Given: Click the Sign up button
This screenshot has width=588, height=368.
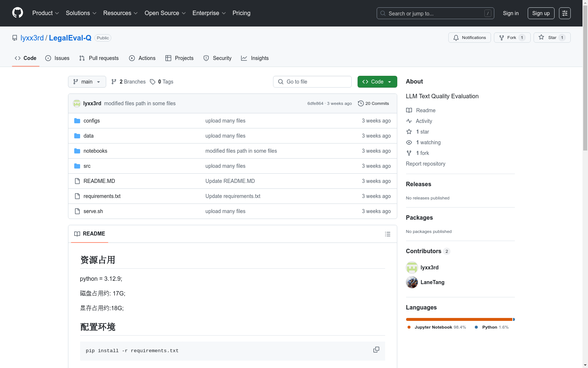Looking at the screenshot, I should (x=541, y=13).
